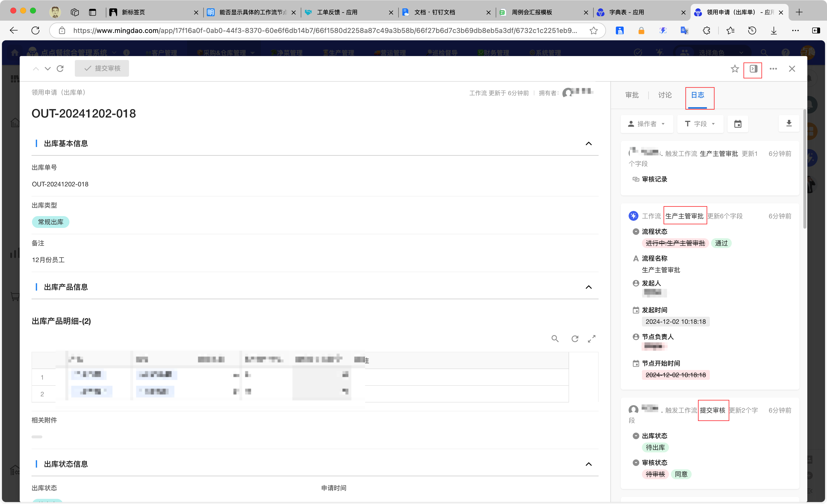Collapse the 出库基本信息 section
The image size is (827, 504).
[588, 144]
